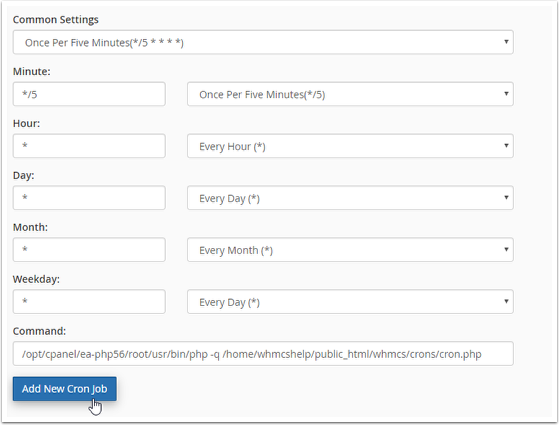The height and width of the screenshot is (425, 559).
Task: Select the Hour text input field
Action: pos(89,146)
